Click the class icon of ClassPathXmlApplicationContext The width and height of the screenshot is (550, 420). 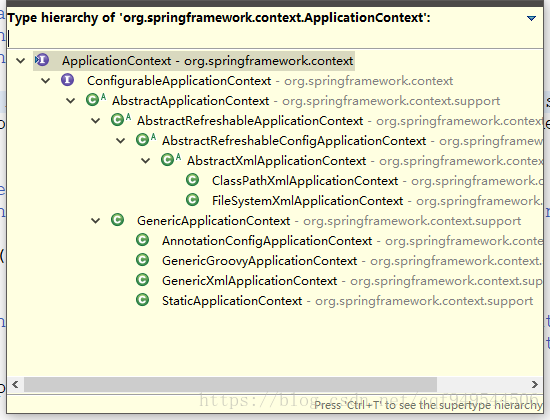pyautogui.click(x=192, y=180)
